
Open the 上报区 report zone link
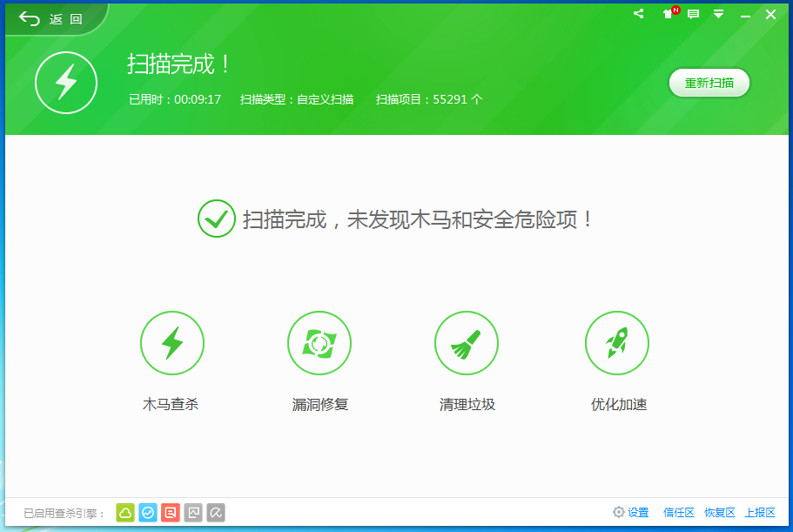pos(760,512)
